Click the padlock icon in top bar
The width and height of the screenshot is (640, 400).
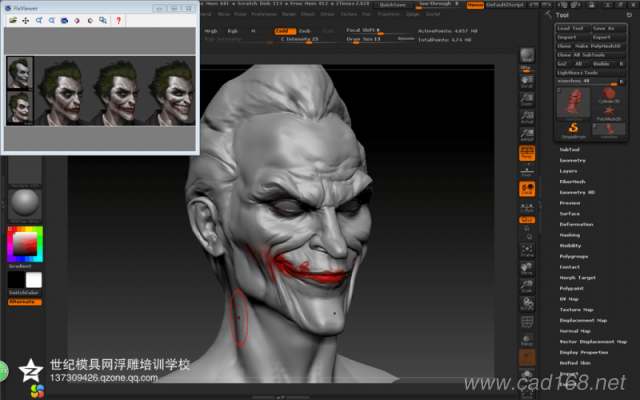click(x=591, y=5)
